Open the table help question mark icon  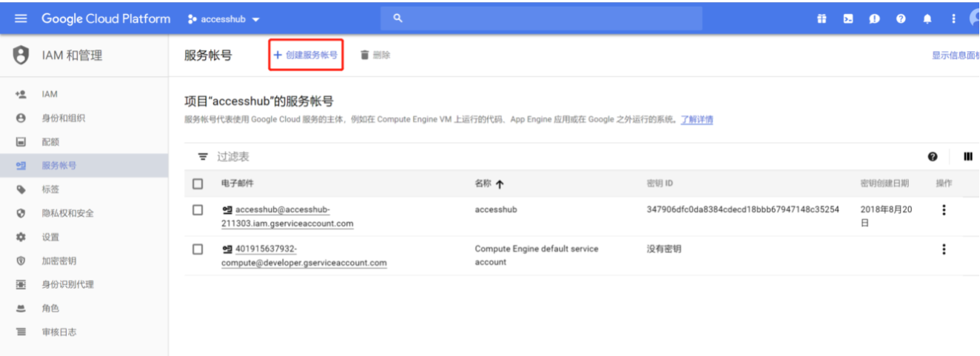click(933, 157)
